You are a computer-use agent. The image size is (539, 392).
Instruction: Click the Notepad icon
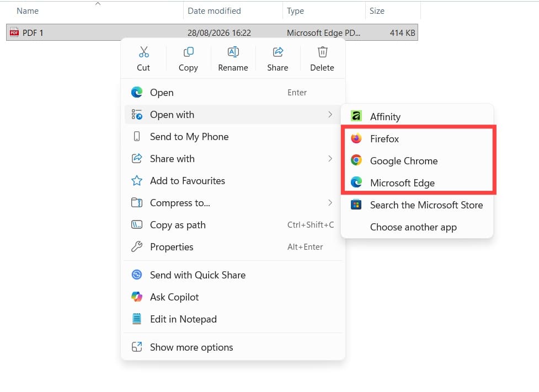coord(137,319)
